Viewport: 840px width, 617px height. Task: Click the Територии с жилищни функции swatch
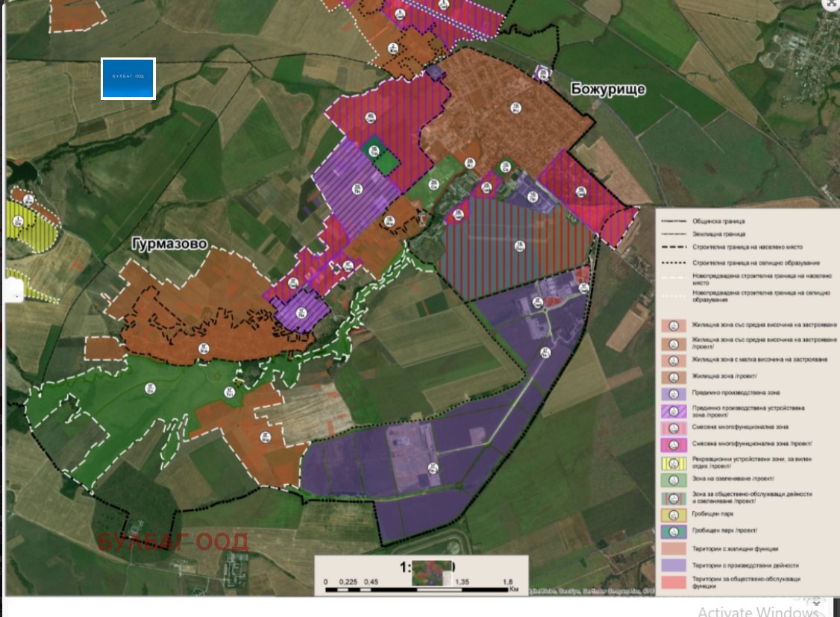coord(674,549)
